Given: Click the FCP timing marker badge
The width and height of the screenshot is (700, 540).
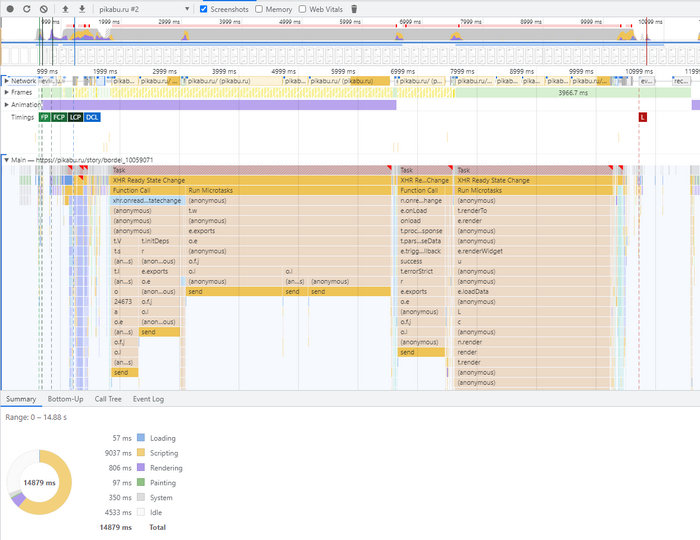Looking at the screenshot, I should (x=59, y=117).
